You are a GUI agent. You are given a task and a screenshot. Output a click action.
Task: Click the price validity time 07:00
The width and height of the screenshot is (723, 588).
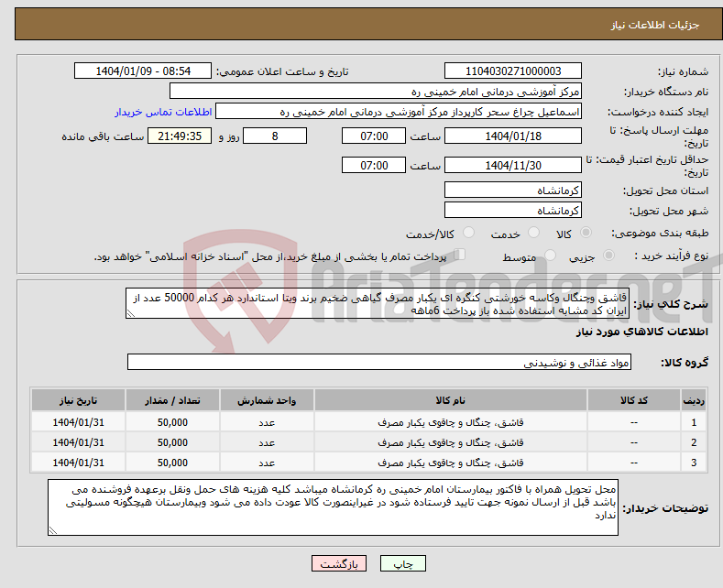click(x=374, y=165)
